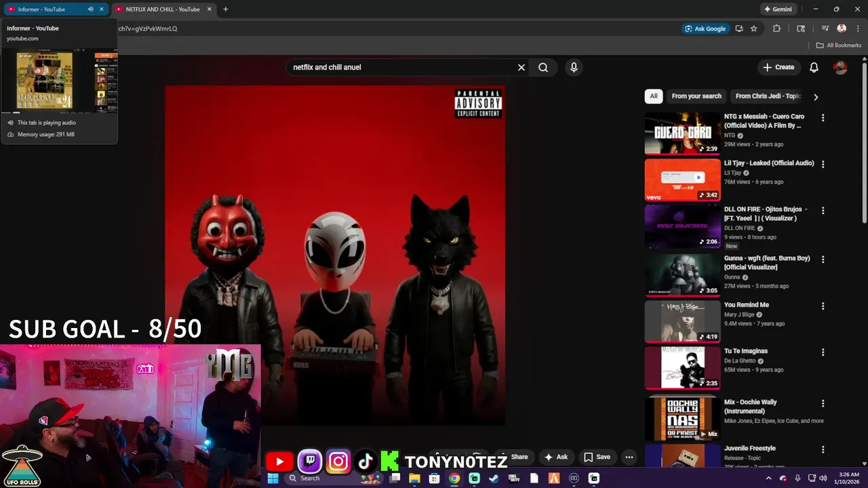Open Chrome profile avatar
Image resolution: width=868 pixels, height=488 pixels.
point(842,28)
